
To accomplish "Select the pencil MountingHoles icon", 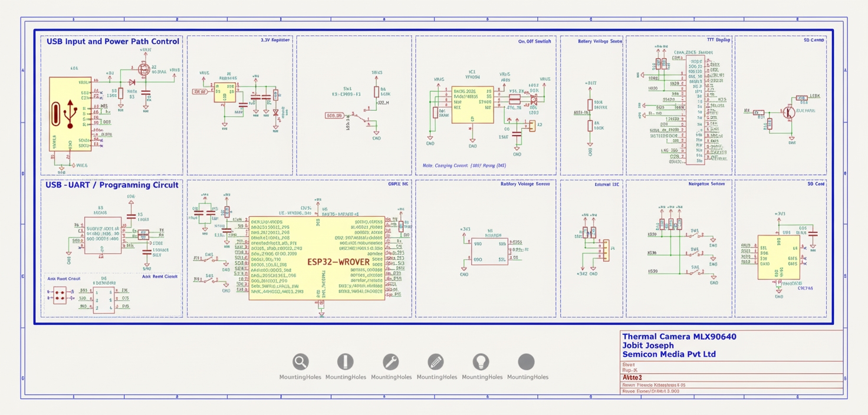I will pyautogui.click(x=436, y=361).
